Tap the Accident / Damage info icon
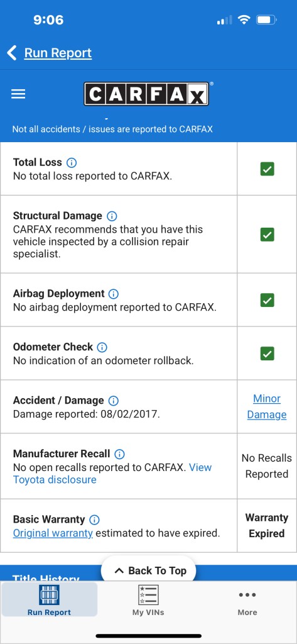297x644 pixels. click(x=113, y=401)
